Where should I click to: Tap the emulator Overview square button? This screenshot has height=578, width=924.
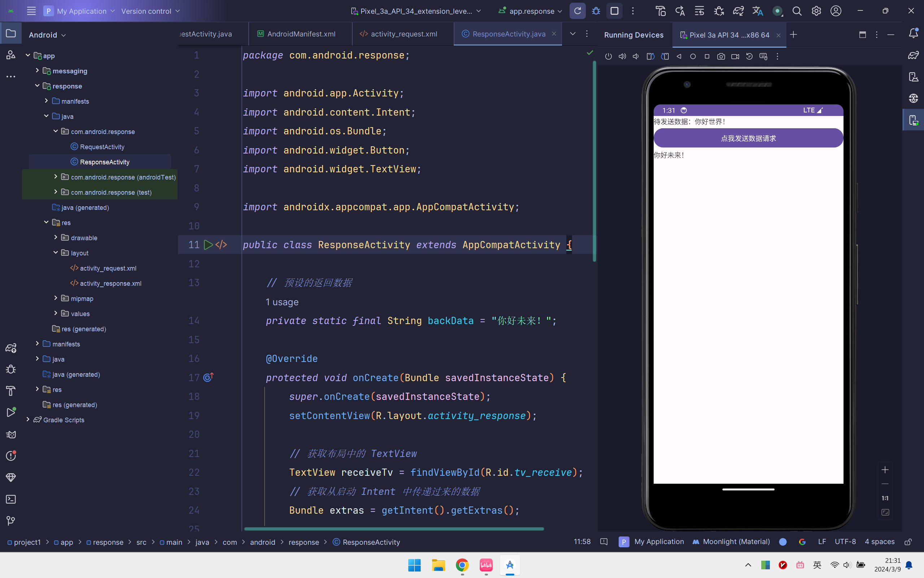pyautogui.click(x=707, y=57)
